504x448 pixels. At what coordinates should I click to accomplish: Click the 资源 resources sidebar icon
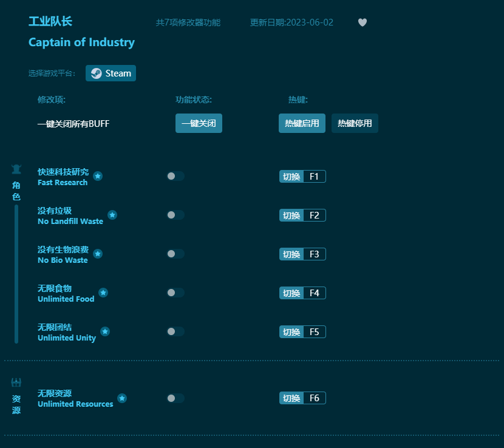[16, 382]
